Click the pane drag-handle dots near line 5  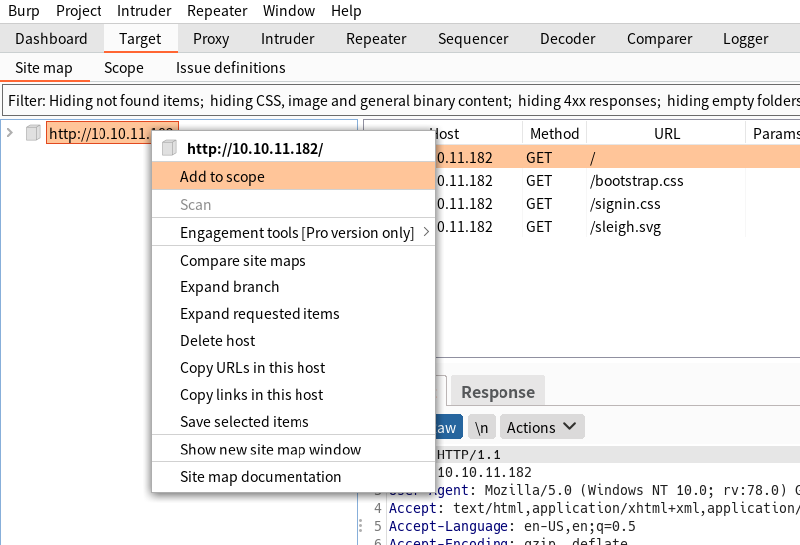coord(361,526)
